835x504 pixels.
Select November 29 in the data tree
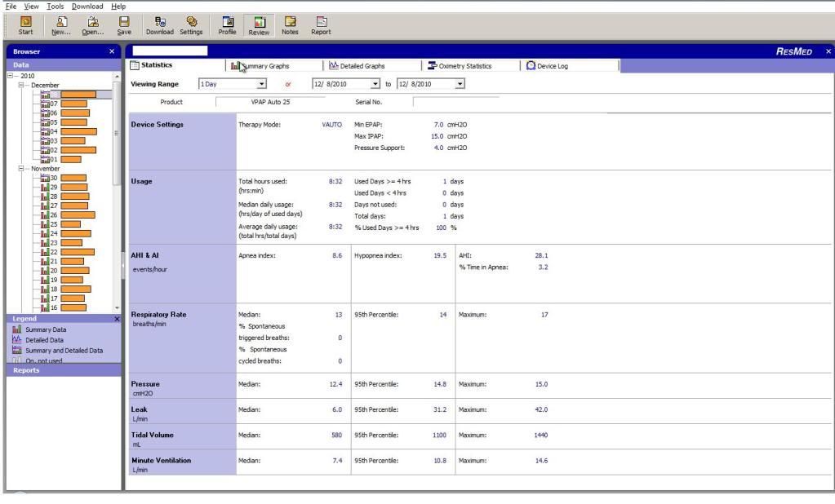point(64,188)
